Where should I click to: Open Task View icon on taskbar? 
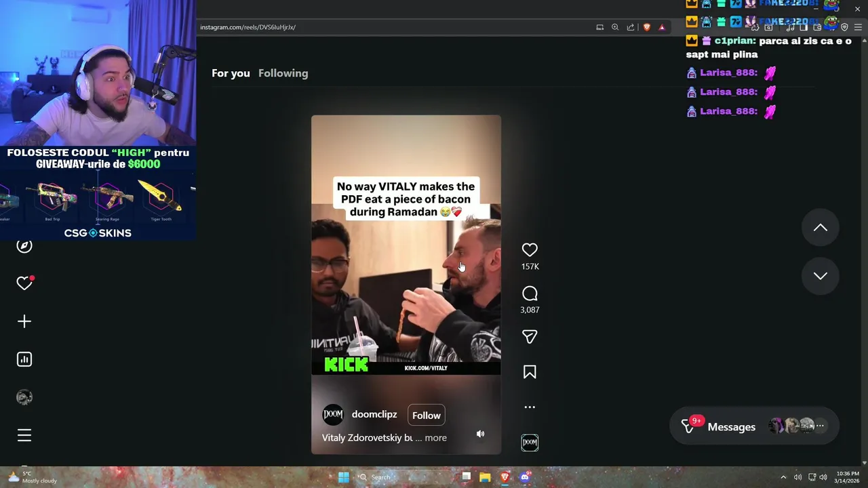click(466, 477)
